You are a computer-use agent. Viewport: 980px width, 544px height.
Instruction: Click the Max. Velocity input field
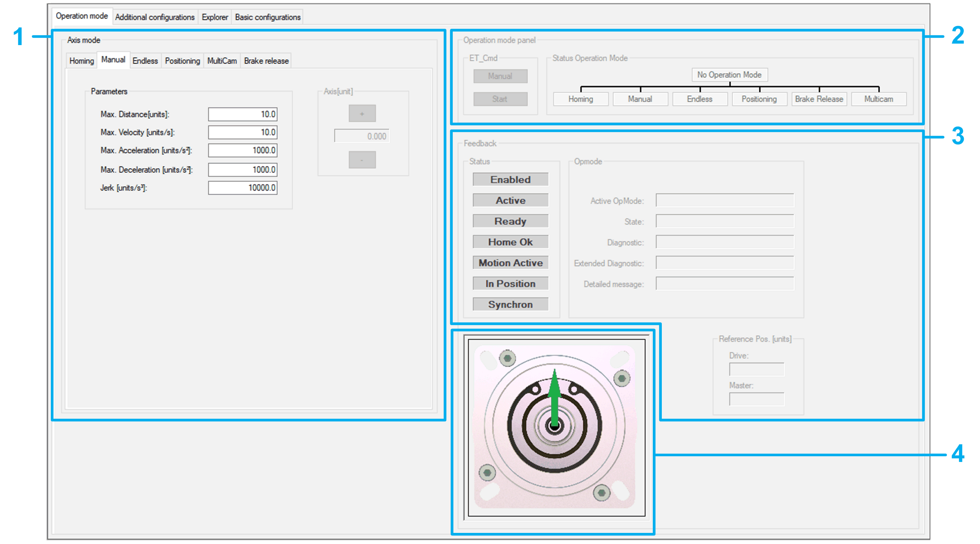[x=242, y=133]
